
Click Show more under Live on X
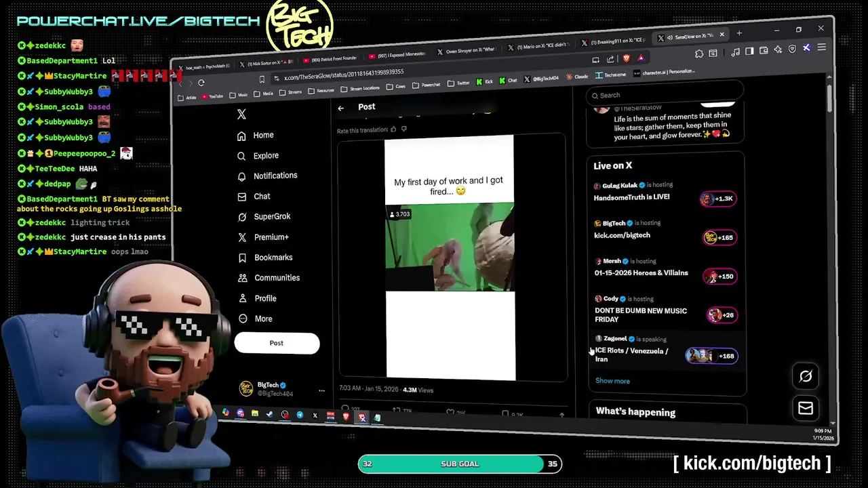612,381
